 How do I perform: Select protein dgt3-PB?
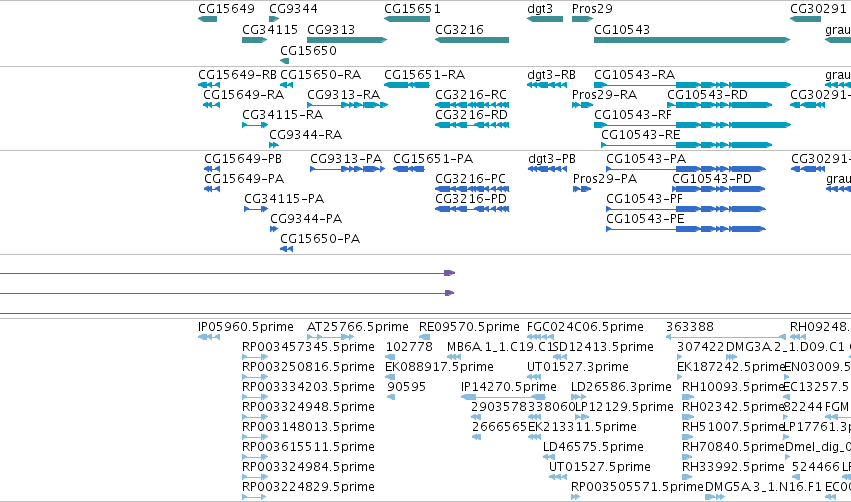point(548,169)
